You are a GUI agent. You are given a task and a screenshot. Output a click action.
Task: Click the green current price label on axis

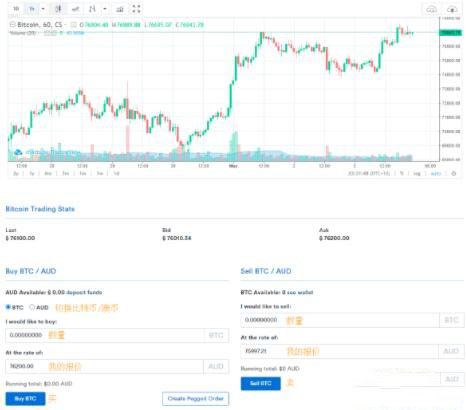pyautogui.click(x=450, y=33)
